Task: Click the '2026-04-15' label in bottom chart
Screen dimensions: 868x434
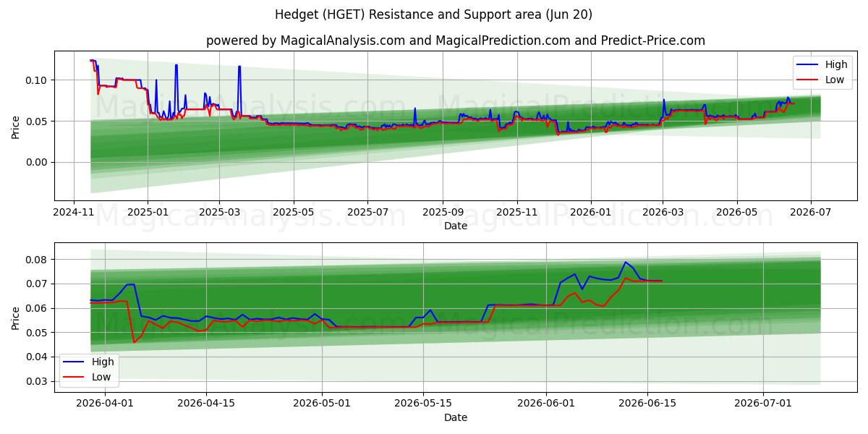Action: click(x=206, y=404)
